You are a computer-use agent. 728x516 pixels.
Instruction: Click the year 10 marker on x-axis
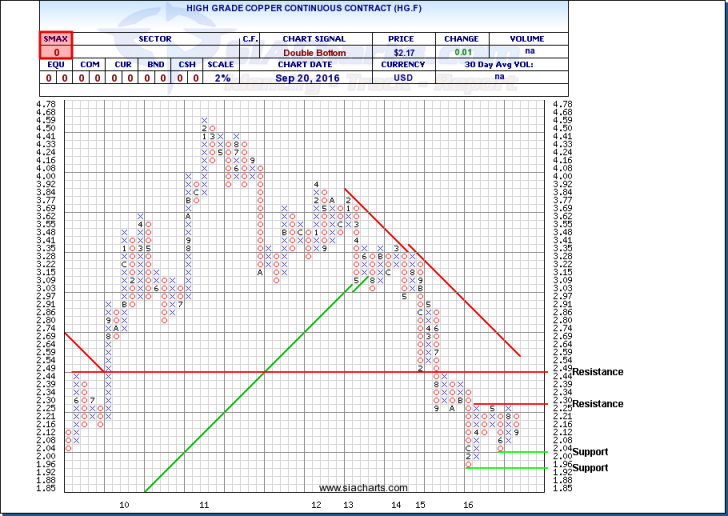pyautogui.click(x=125, y=506)
